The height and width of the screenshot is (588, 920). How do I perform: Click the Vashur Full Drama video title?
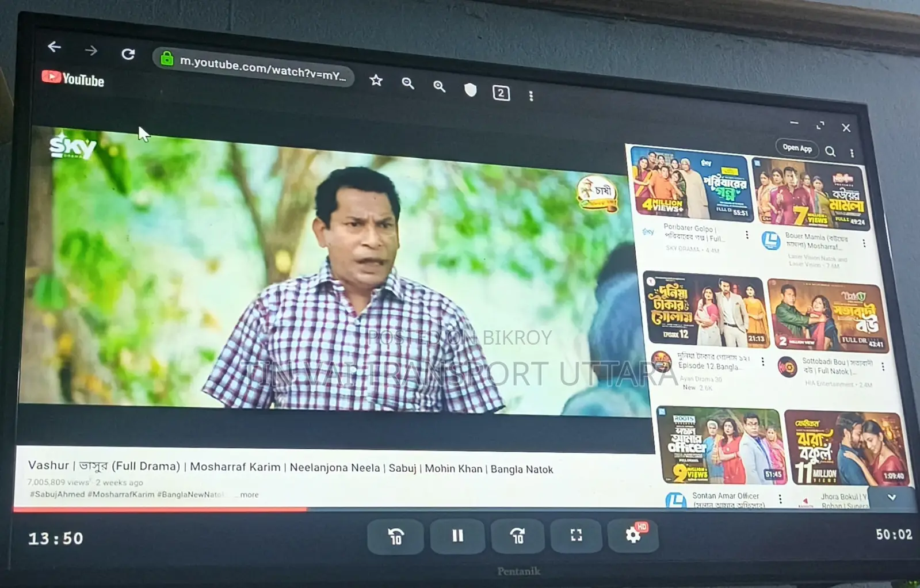(291, 467)
